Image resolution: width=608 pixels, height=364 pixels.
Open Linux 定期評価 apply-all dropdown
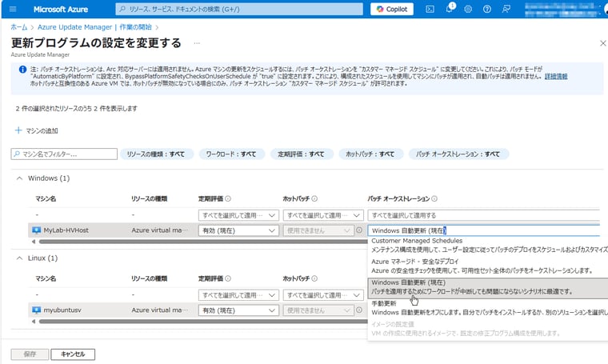coord(238,295)
